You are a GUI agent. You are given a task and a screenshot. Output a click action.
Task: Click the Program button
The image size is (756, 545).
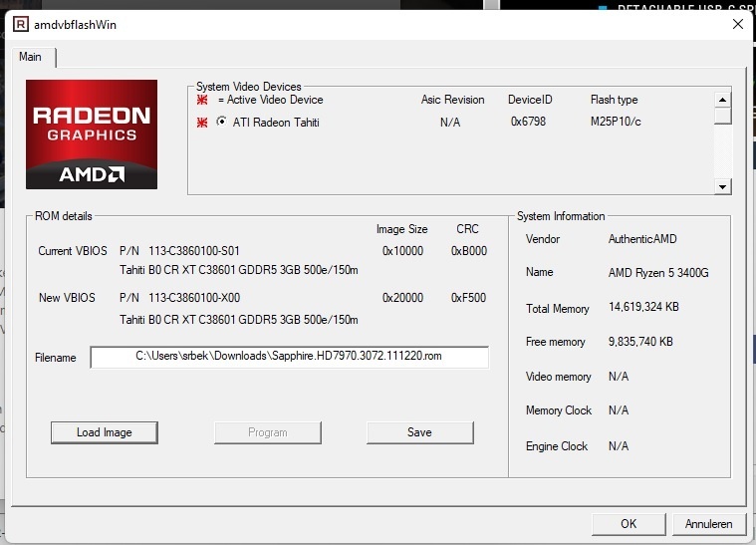[268, 432]
